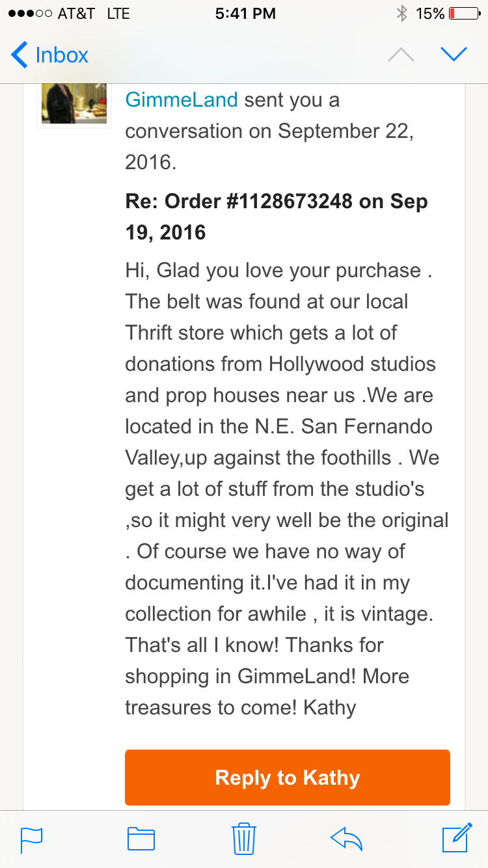Compose a new message with pencil icon
The width and height of the screenshot is (488, 868).
click(457, 837)
